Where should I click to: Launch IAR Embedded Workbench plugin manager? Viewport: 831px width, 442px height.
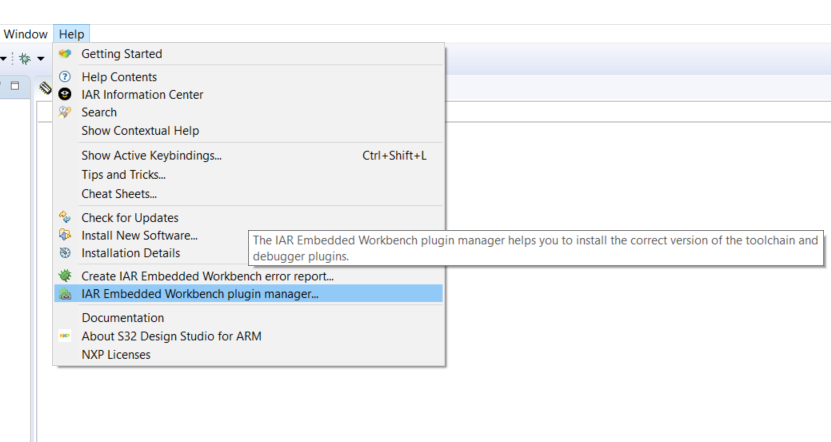pyautogui.click(x=249, y=294)
